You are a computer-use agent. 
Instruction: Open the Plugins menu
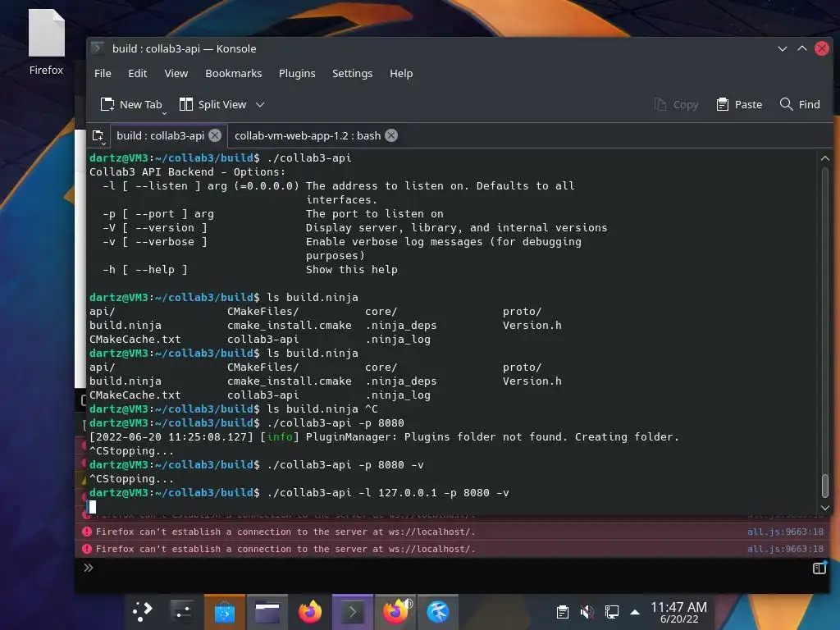297,73
